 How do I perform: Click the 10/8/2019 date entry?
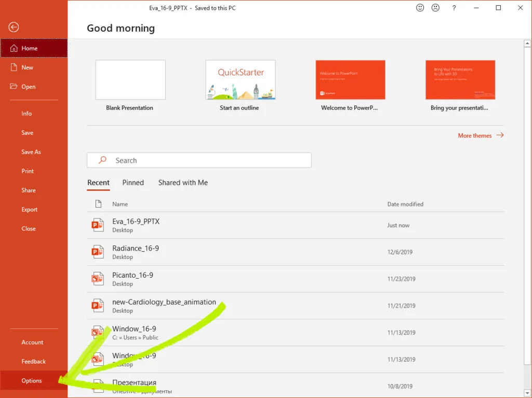(x=400, y=386)
